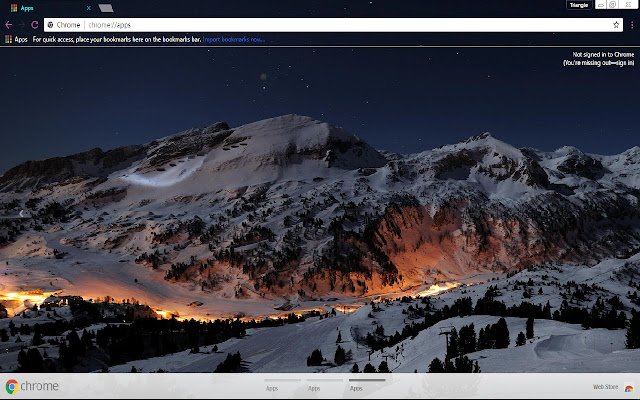Open the Web Store link
The width and height of the screenshot is (640, 400).
(605, 387)
